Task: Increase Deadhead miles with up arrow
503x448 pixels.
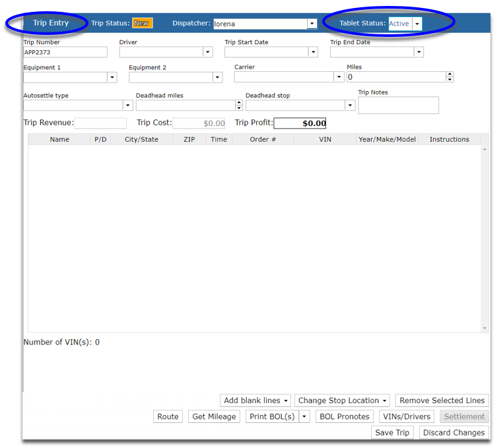Action: (239, 103)
